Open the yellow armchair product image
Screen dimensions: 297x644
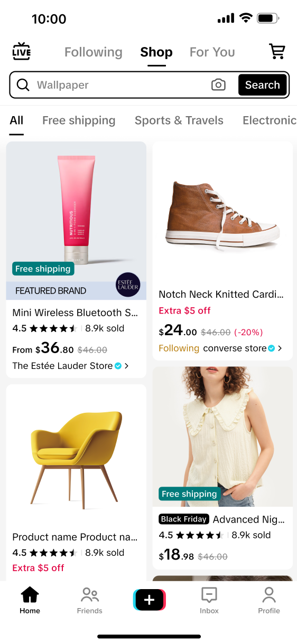point(76,455)
